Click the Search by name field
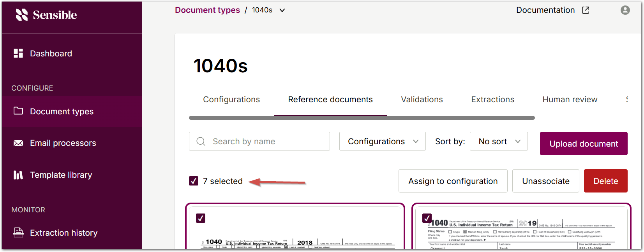This screenshot has height=252, width=644. [259, 141]
